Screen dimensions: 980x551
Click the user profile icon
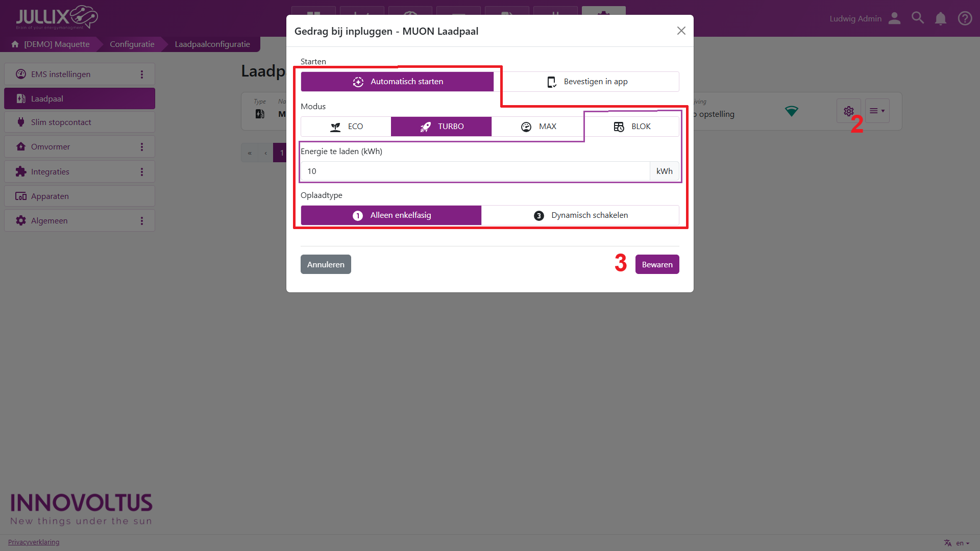[894, 18]
